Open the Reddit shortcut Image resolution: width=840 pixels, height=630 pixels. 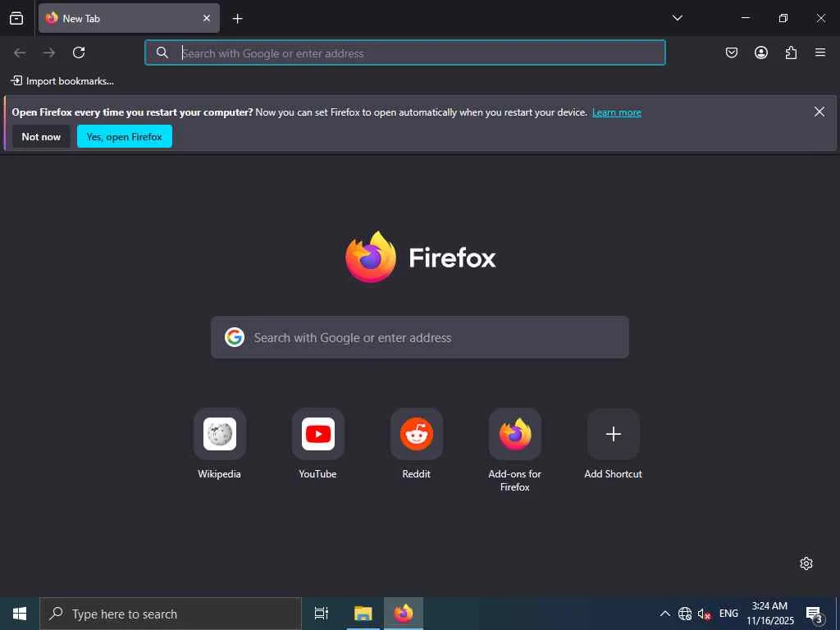point(417,434)
